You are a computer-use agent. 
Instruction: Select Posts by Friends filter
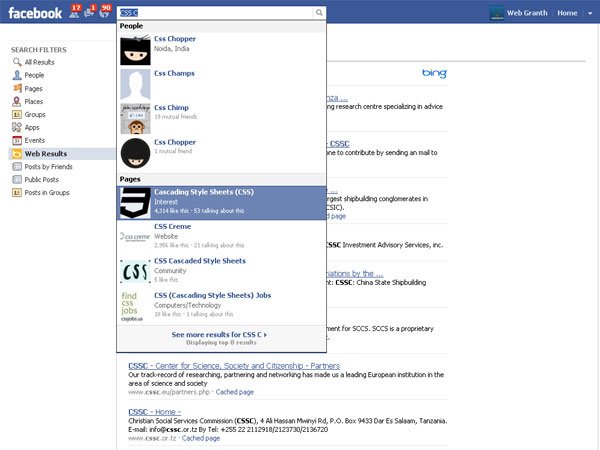48,166
